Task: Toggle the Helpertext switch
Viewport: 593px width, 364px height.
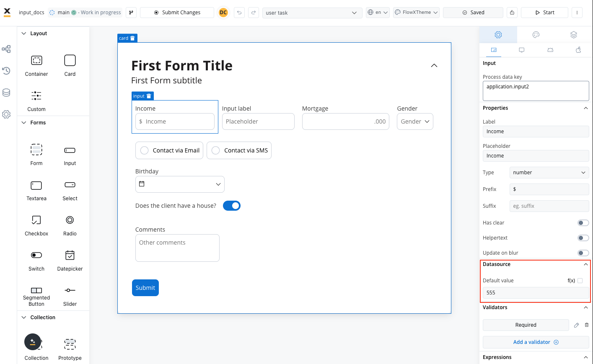Action: (x=583, y=238)
